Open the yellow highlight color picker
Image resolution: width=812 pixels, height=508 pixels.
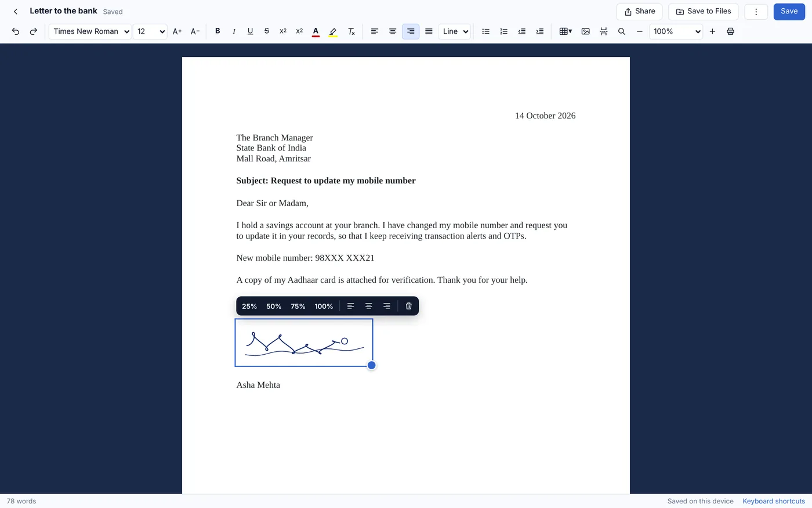333,31
